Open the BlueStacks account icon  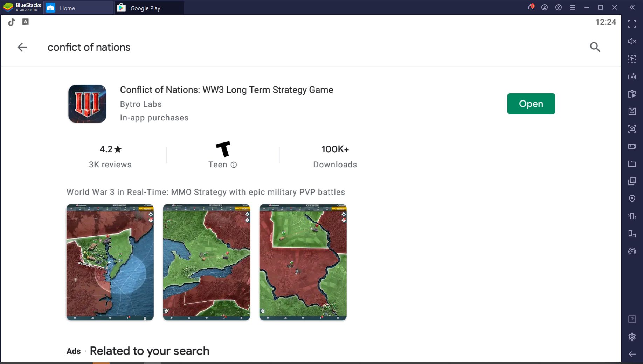pos(545,7)
